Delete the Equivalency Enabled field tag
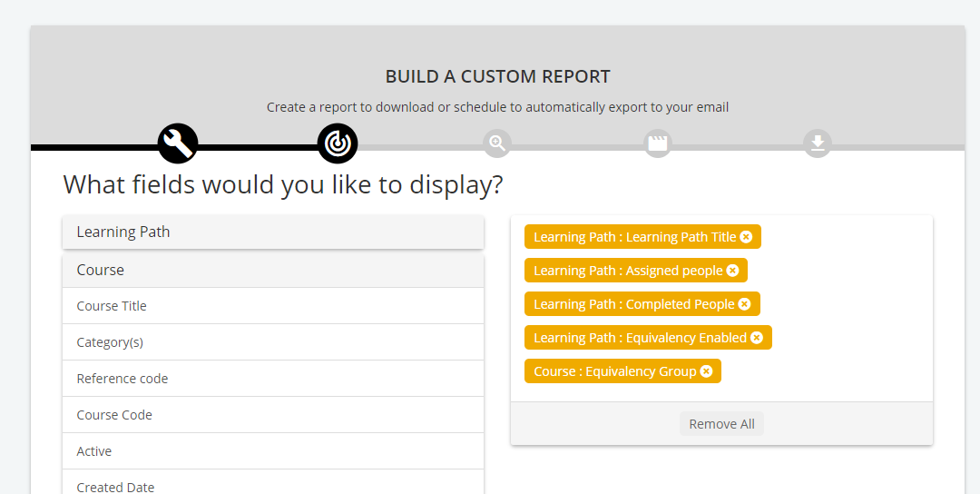Image resolution: width=980 pixels, height=494 pixels. click(x=757, y=338)
